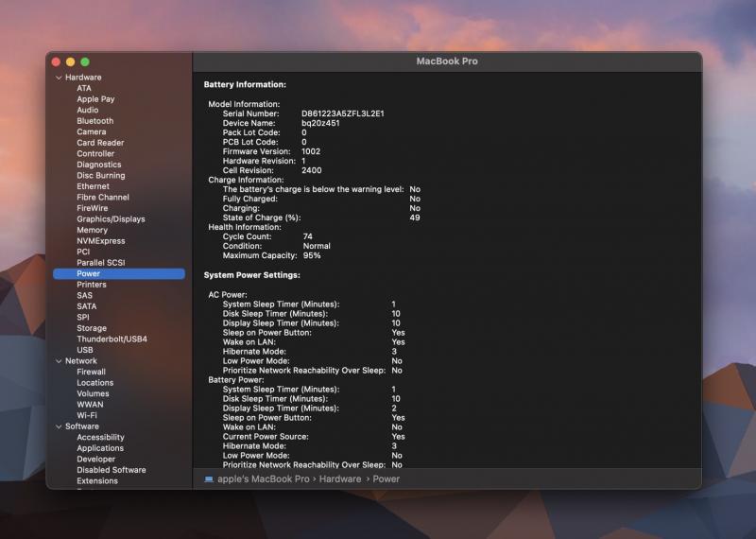The width and height of the screenshot is (756, 539).
Task: Select Bluetooth in the sidebar
Action: point(94,121)
